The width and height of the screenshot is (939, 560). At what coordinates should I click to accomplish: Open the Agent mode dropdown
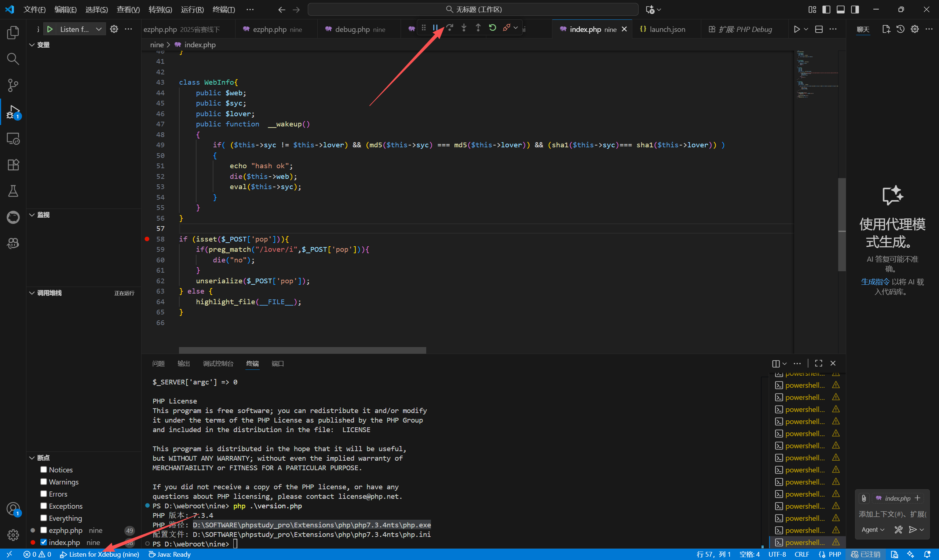pyautogui.click(x=873, y=530)
